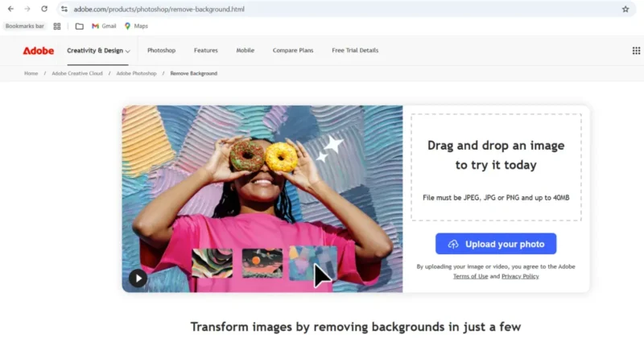This screenshot has width=644, height=338.
Task: Open the Mobile nav item
Action: click(x=246, y=50)
